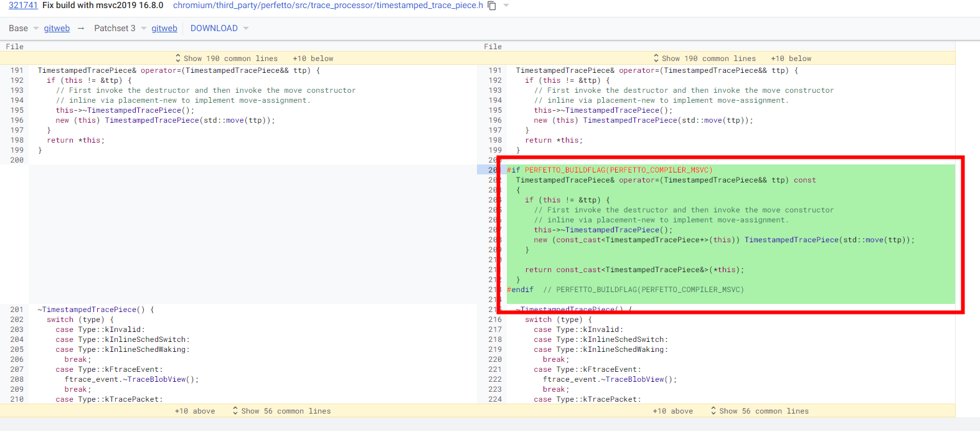Show +10 below on the left pane

[x=313, y=59]
